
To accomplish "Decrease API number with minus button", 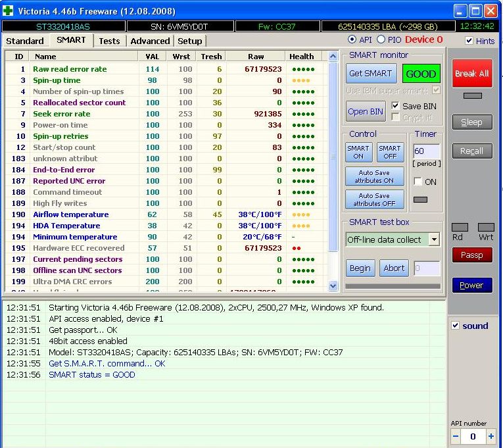I will pyautogui.click(x=456, y=436).
